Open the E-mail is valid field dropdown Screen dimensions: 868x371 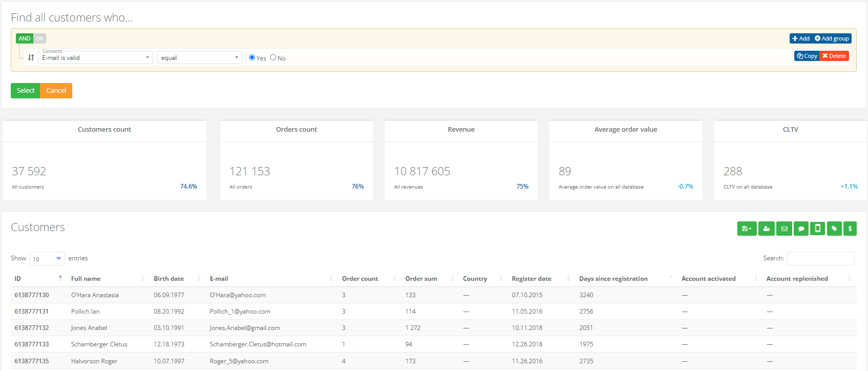pos(95,57)
